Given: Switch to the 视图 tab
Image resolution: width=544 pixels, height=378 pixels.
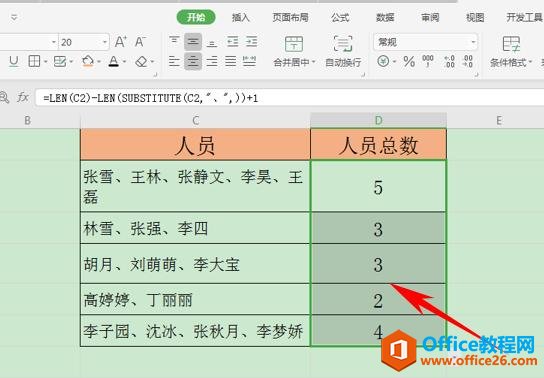Looking at the screenshot, I should click(475, 17).
